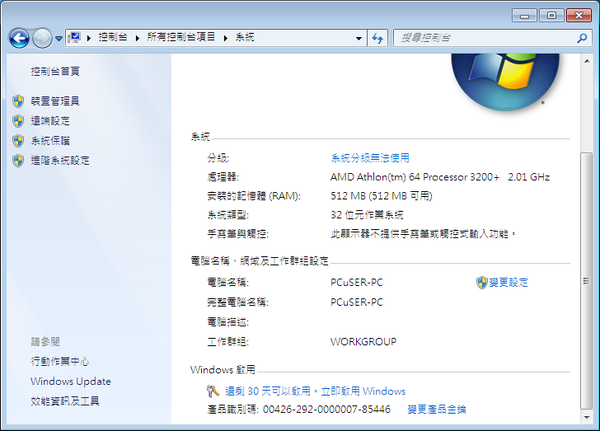This screenshot has width=600, height=431.
Task: Open 變更設定 link
Action: (x=509, y=283)
